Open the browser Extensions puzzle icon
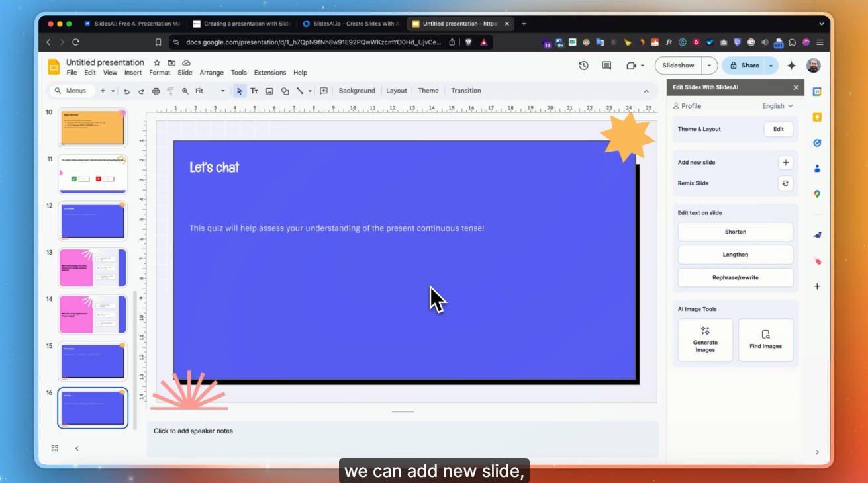Viewport: 868px width, 483px height. tap(792, 42)
